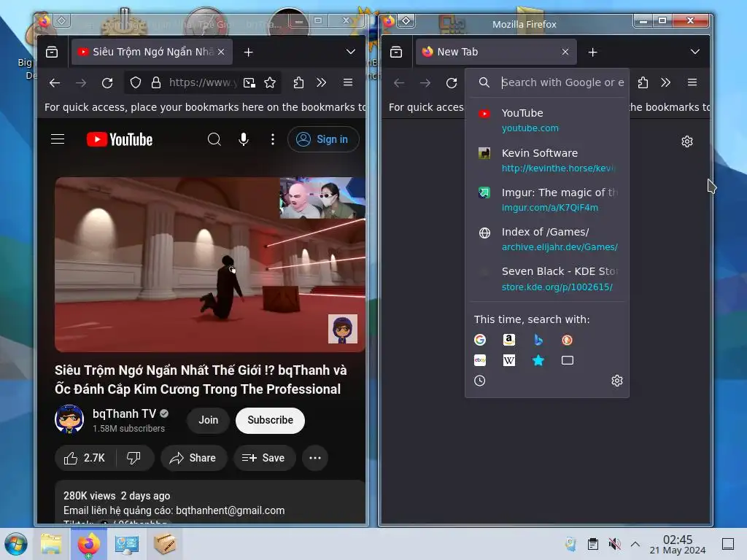Click the video player thumbnail
This screenshot has height=560, width=747.
coord(210,264)
